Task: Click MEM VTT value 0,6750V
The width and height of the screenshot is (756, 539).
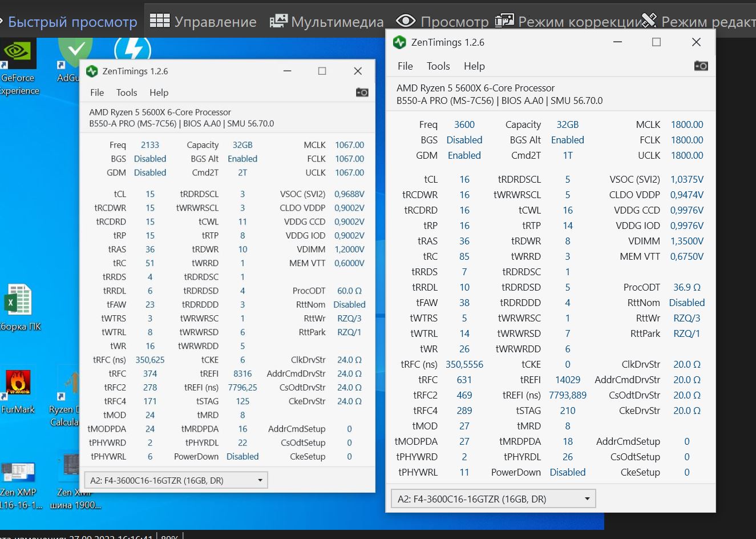Action: coord(687,256)
